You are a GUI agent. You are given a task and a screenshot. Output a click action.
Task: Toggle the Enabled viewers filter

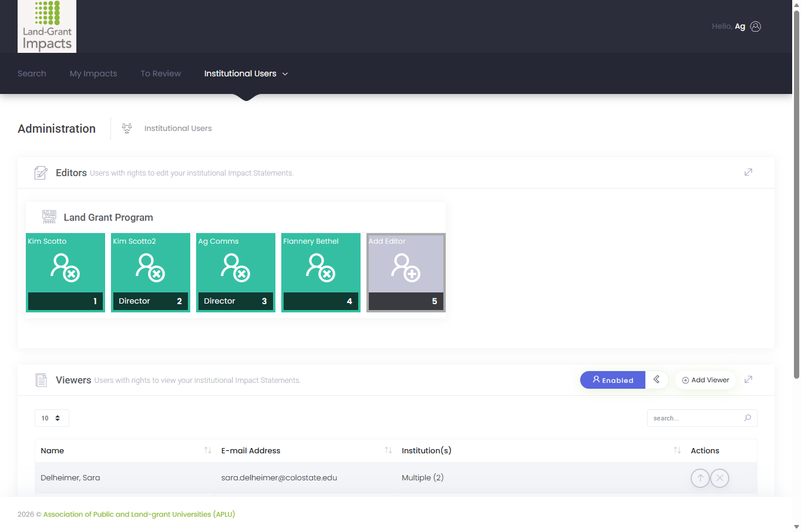(612, 380)
